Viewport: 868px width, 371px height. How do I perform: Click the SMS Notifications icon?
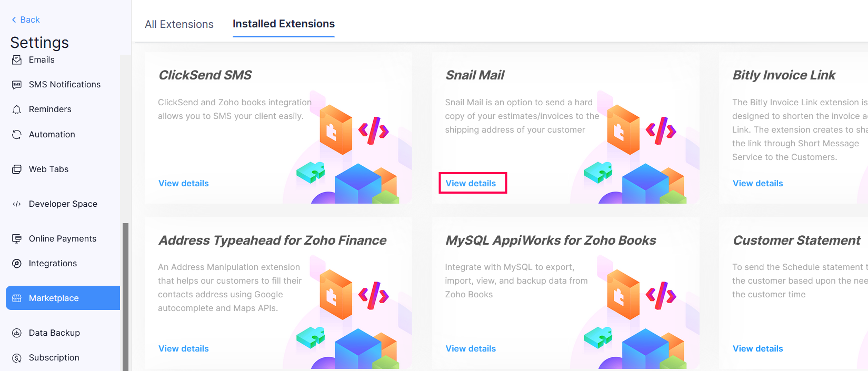tap(16, 84)
